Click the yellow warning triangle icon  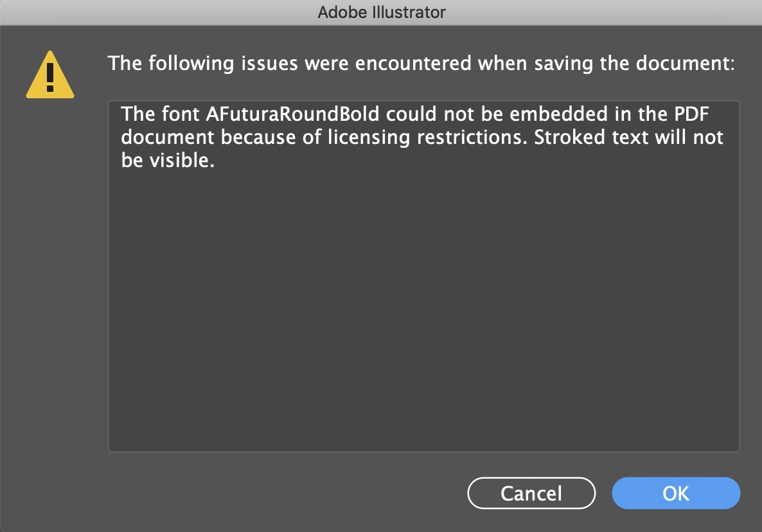tap(50, 75)
